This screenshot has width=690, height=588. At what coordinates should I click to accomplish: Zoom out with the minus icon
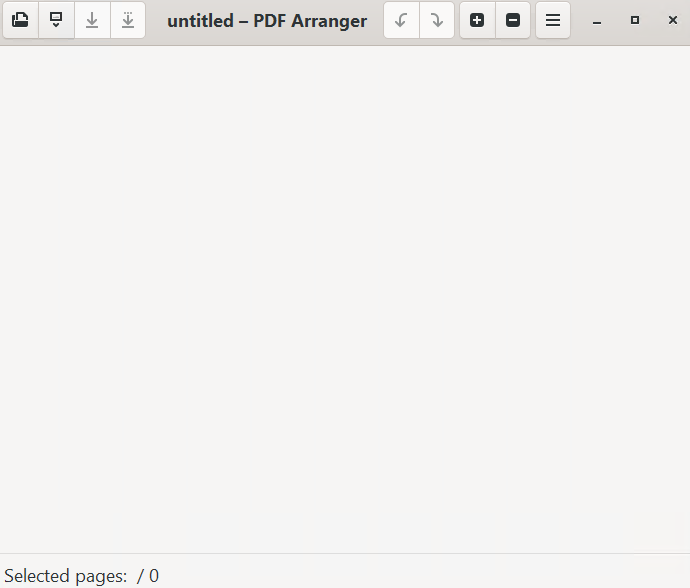click(513, 20)
